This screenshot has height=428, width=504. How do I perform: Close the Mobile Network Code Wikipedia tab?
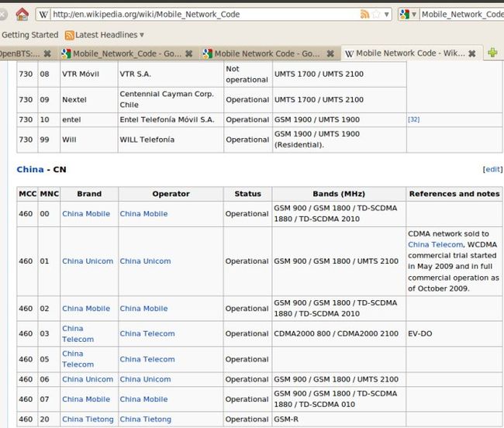pyautogui.click(x=472, y=53)
